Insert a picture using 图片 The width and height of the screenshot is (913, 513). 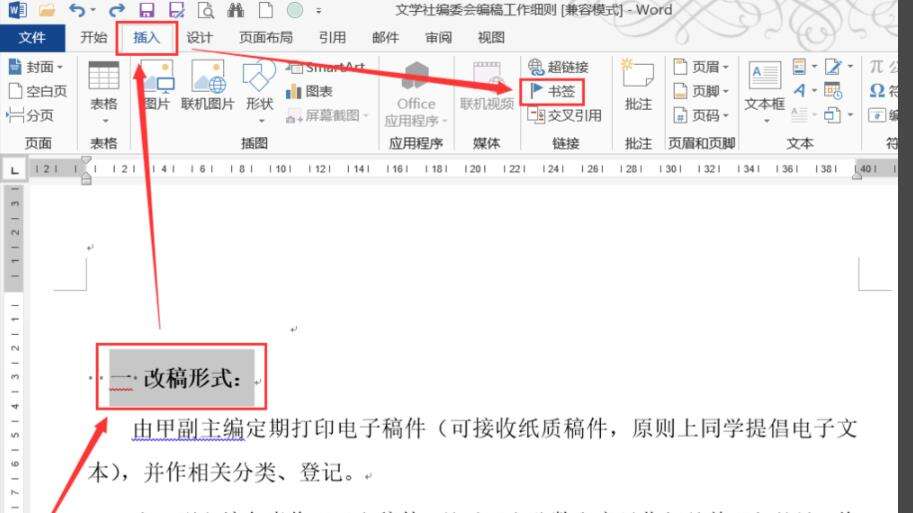[x=156, y=86]
